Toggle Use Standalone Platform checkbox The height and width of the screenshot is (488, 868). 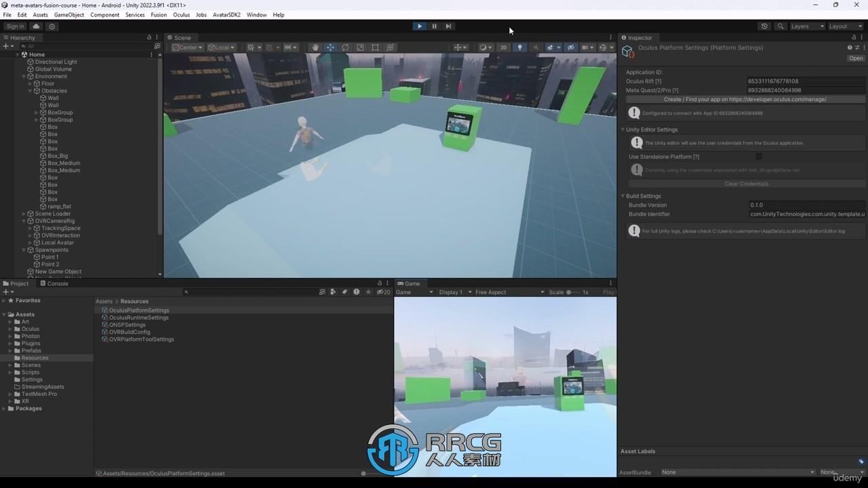click(x=759, y=157)
